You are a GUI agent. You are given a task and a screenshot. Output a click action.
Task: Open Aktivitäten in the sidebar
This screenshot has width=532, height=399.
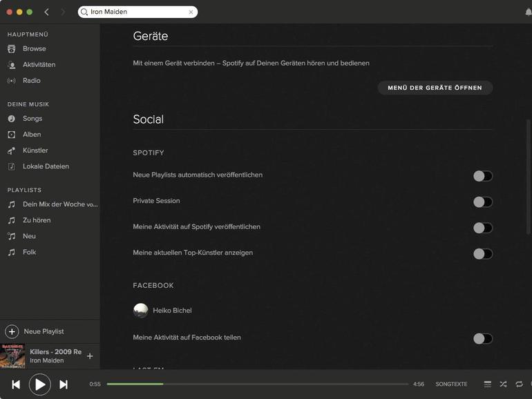pos(39,65)
